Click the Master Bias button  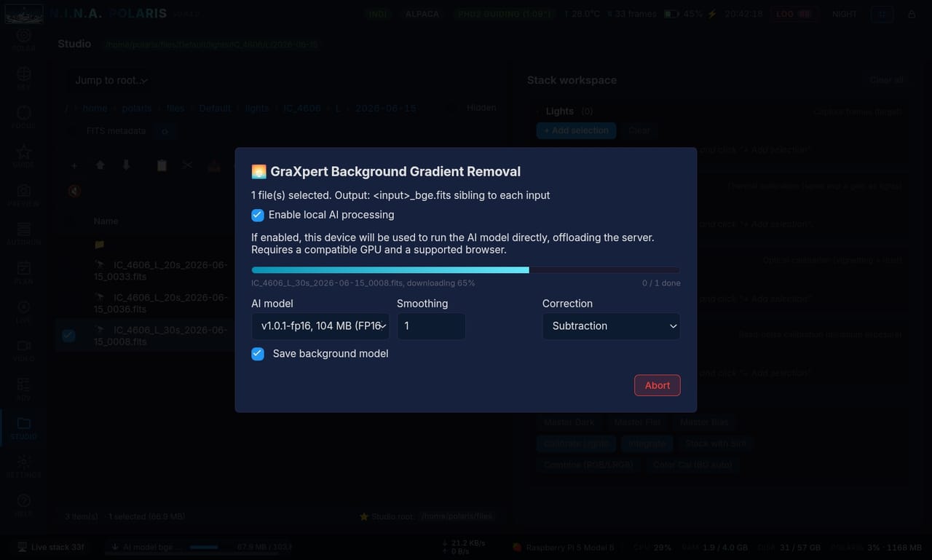[x=704, y=422]
